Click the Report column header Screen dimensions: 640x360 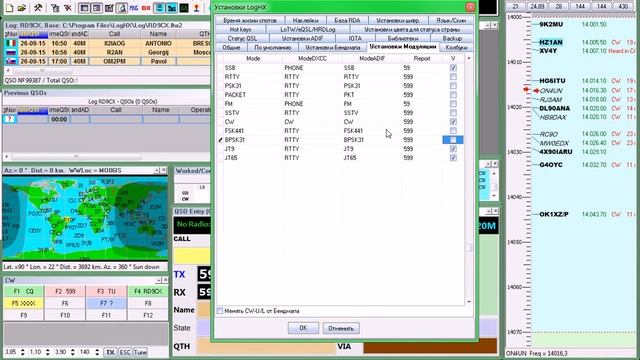pyautogui.click(x=422, y=59)
